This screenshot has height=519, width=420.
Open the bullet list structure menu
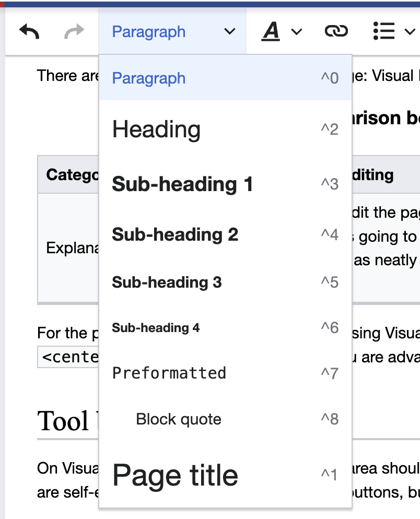click(393, 32)
